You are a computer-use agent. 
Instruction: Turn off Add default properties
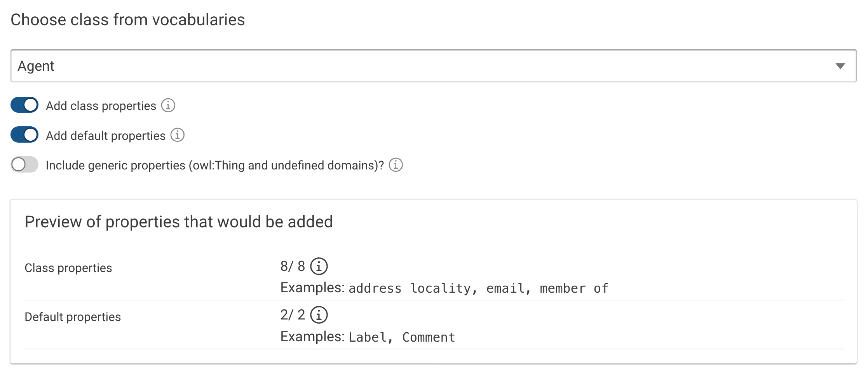pyautogui.click(x=24, y=134)
